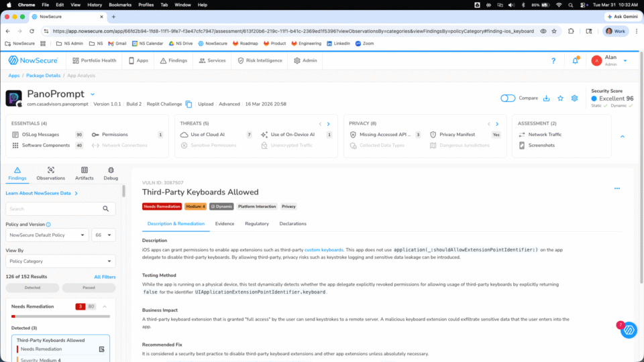Screen dimensions: 644x362
Task: Click the Policy and Version info icon
Action: [48, 225]
